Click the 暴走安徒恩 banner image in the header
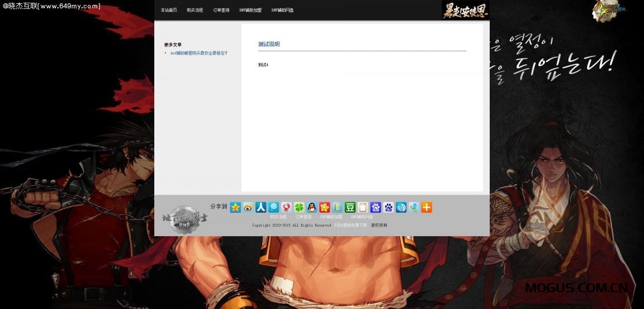 pos(465,10)
